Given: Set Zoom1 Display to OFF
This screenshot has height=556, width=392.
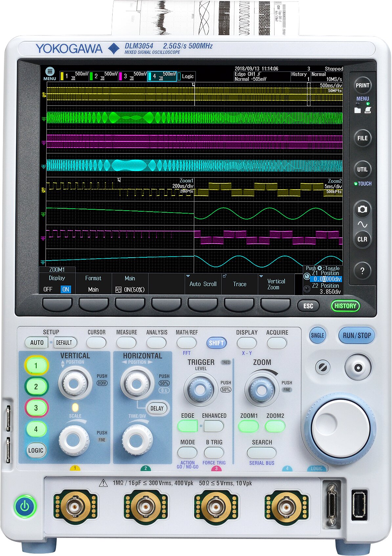Looking at the screenshot, I should click(48, 290).
